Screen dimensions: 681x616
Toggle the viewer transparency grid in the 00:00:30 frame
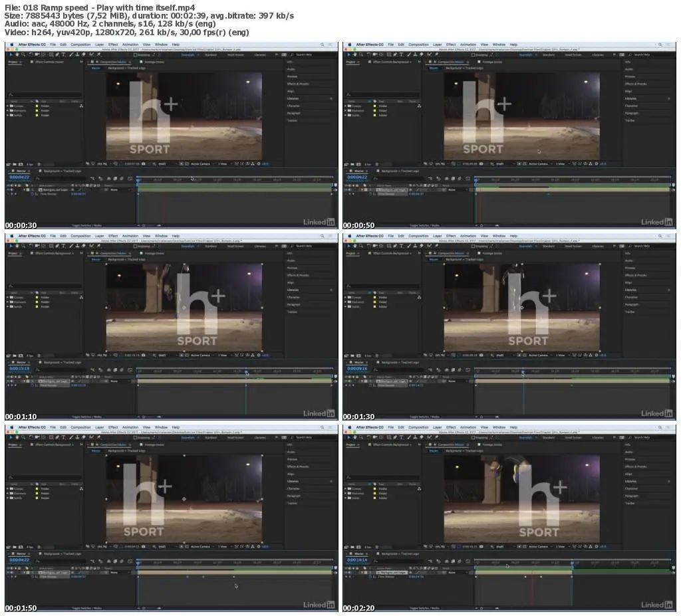point(187,163)
